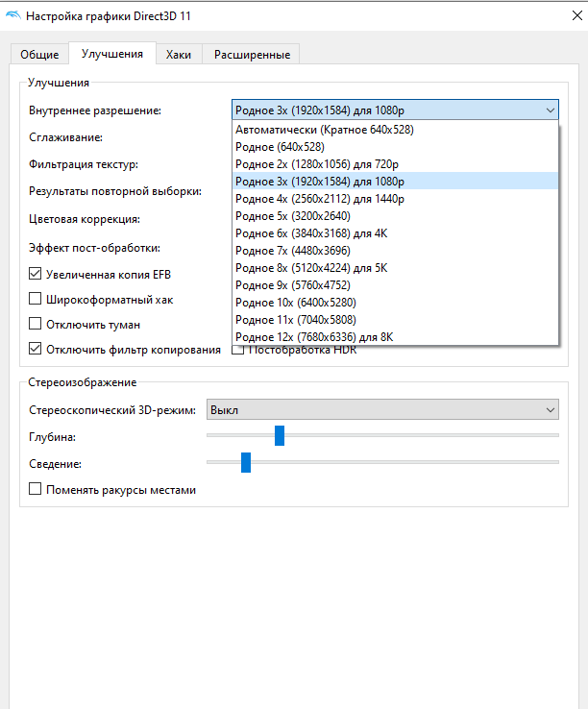Image resolution: width=588 pixels, height=709 pixels.
Task: Click the Фильтрация текстур label
Action: [x=84, y=164]
